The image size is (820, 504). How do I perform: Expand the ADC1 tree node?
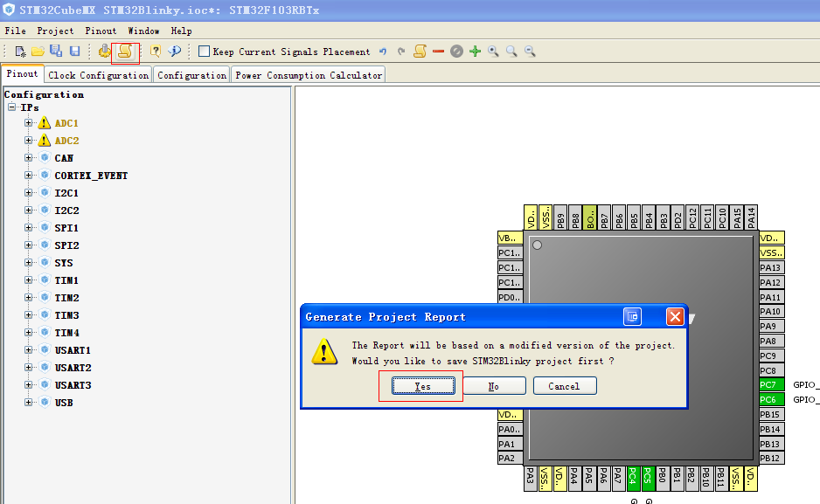(x=28, y=123)
